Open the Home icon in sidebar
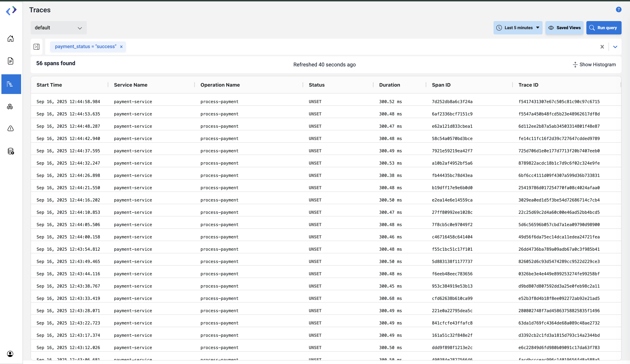Image resolution: width=630 pixels, height=364 pixels. (11, 38)
